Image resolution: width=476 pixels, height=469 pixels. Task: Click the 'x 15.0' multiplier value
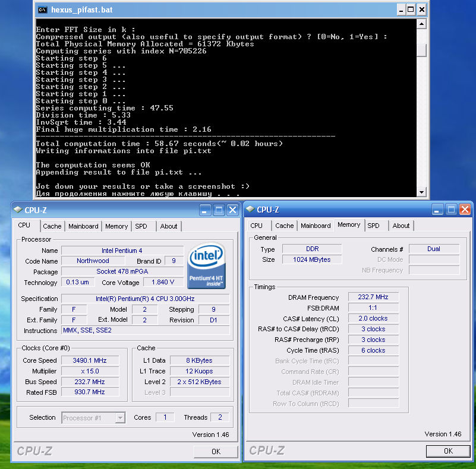coord(90,371)
